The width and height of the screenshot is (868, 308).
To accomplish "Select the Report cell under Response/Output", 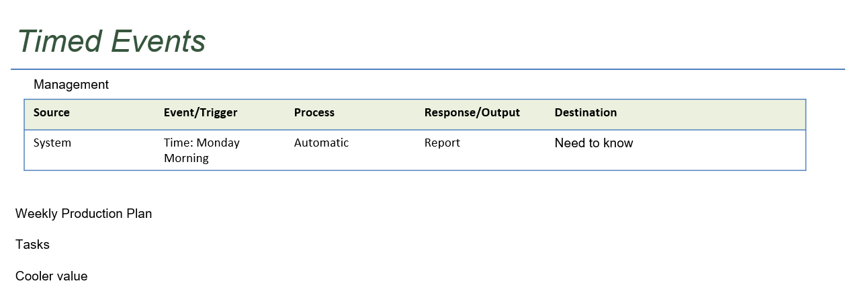I will [x=442, y=143].
